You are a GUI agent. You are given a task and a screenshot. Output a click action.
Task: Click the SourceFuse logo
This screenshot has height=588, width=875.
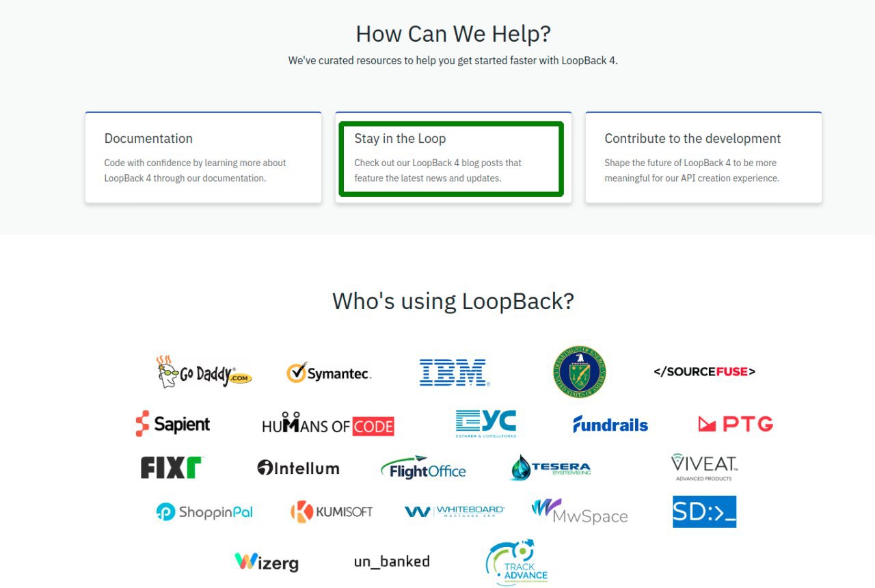(704, 372)
